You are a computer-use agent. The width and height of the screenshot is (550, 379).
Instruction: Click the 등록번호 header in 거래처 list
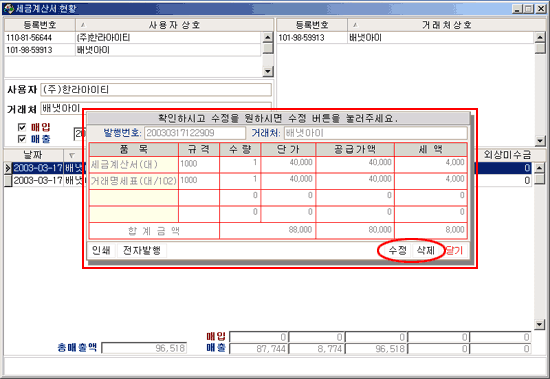(312, 25)
